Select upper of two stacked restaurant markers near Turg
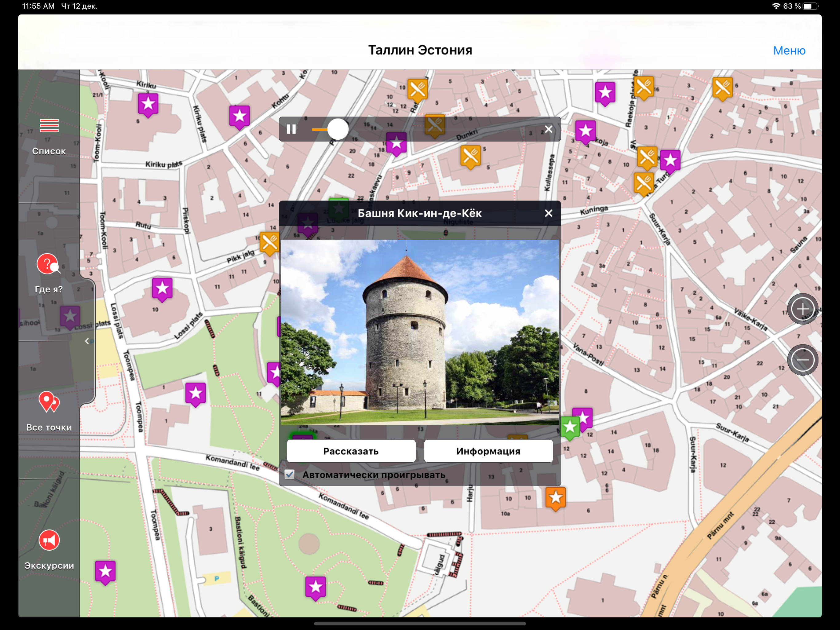The image size is (840, 630). tap(647, 158)
